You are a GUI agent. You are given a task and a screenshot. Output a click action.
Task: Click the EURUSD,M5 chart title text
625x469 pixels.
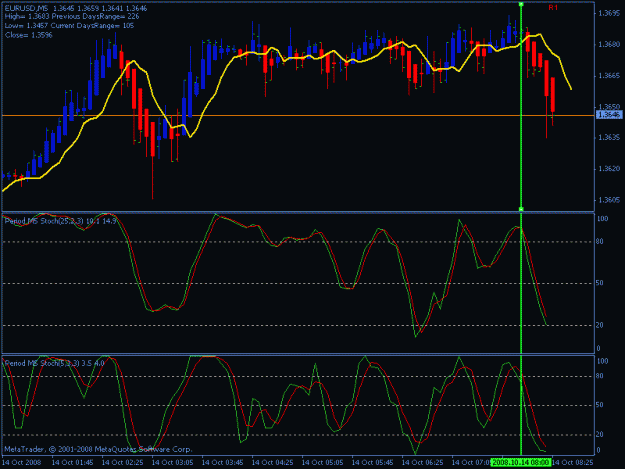click(x=76, y=8)
